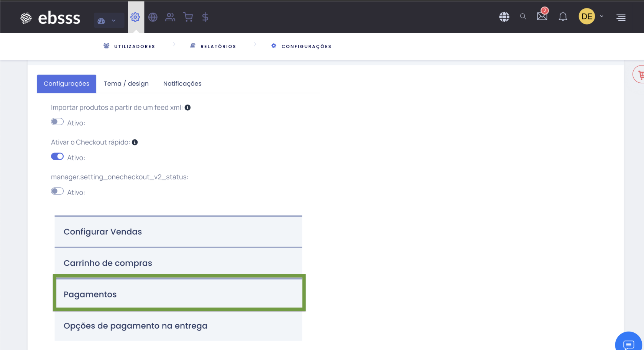Click the Utilizadores people icon
644x350 pixels.
pos(107,46)
